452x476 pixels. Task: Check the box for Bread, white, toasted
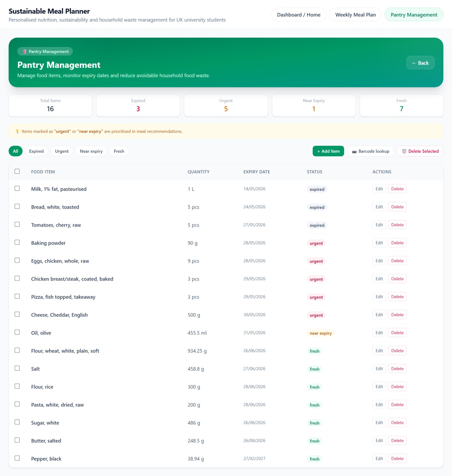(x=17, y=206)
